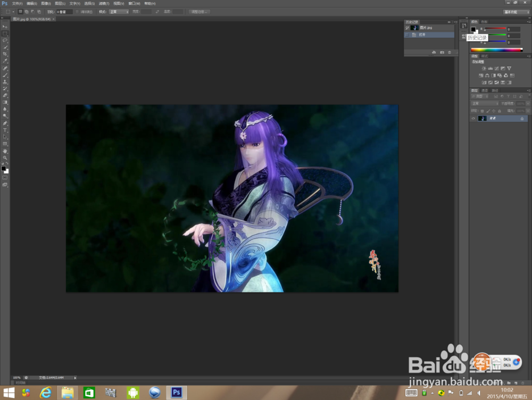Add Brightness/Contrast adjustment sun icon
This screenshot has height=400, width=532.
(x=484, y=69)
